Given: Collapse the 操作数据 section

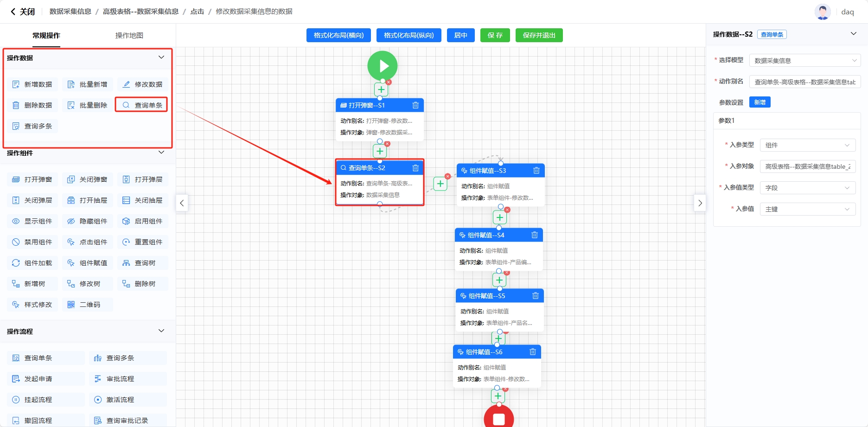Looking at the screenshot, I should pos(161,57).
